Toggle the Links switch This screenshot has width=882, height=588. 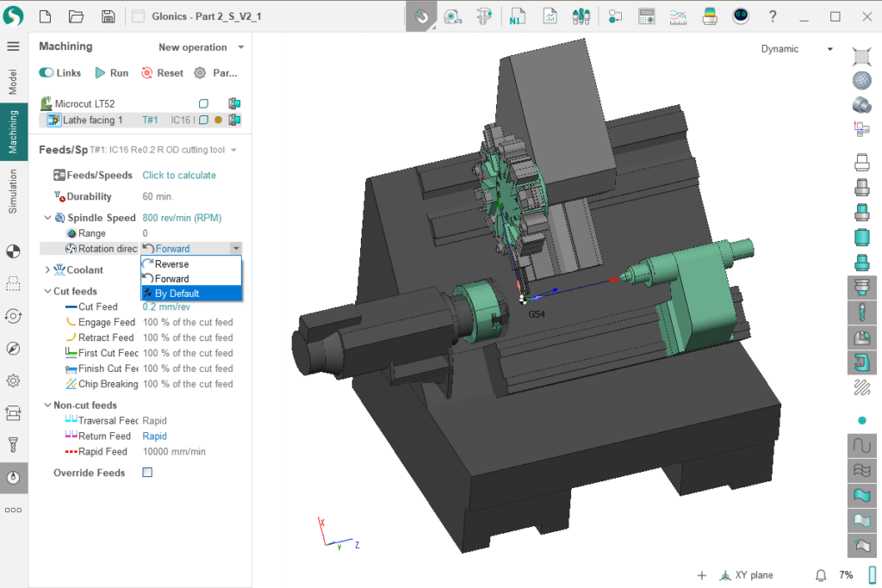click(47, 73)
